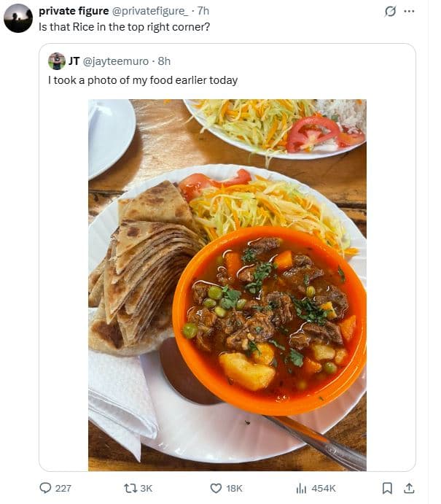
Task: Click the "Is that Rice" tweet text
Action: click(x=125, y=26)
